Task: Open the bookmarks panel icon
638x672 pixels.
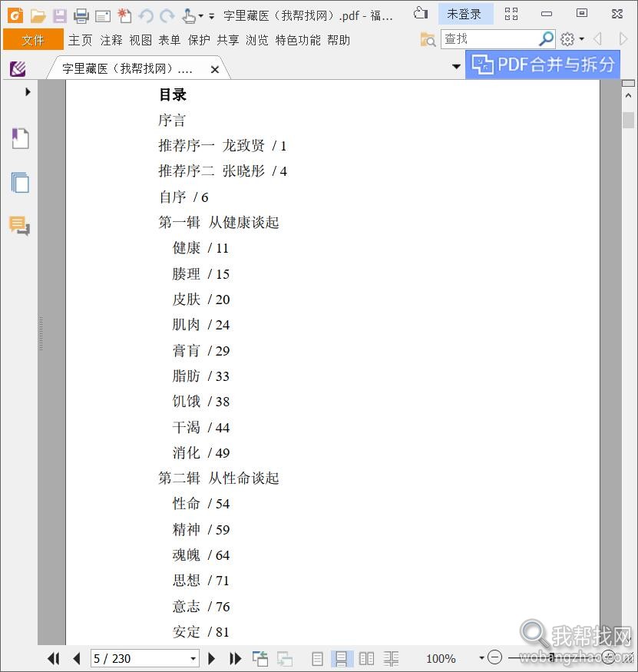Action: click(x=20, y=138)
